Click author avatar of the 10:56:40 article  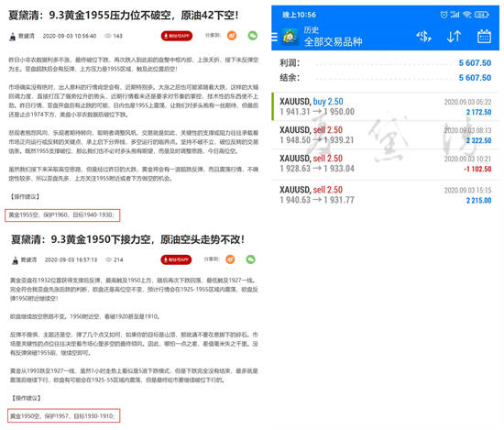[13, 37]
